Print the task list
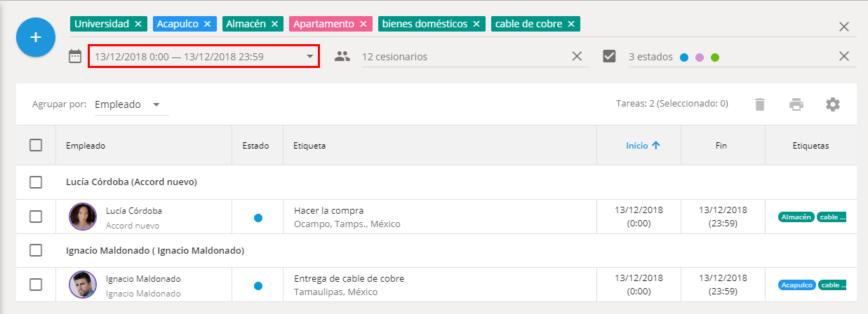The height and width of the screenshot is (314, 868). [x=796, y=104]
